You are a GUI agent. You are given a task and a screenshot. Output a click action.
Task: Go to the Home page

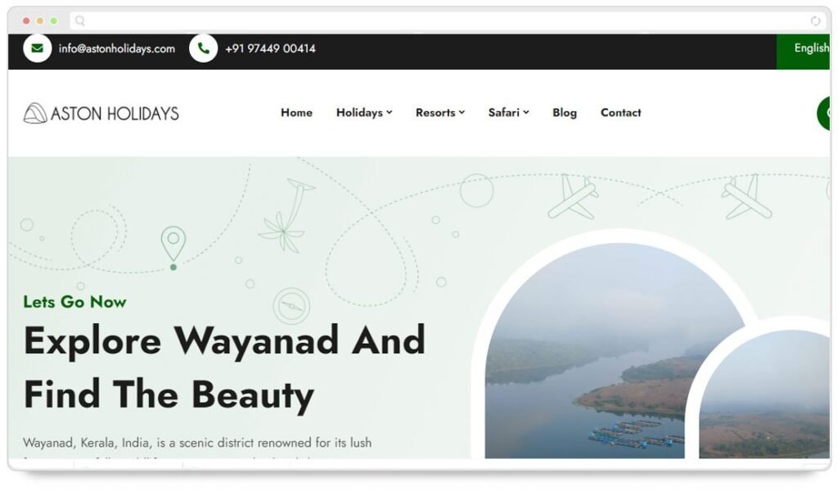pyautogui.click(x=296, y=113)
